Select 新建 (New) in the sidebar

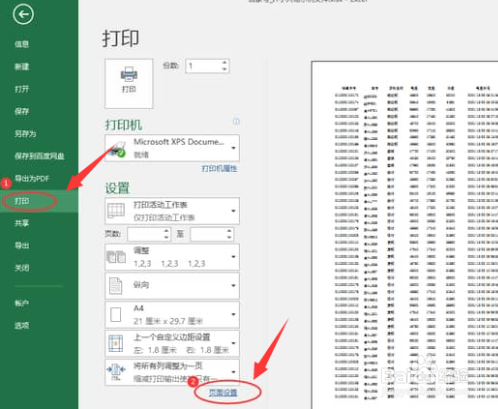pos(22,67)
